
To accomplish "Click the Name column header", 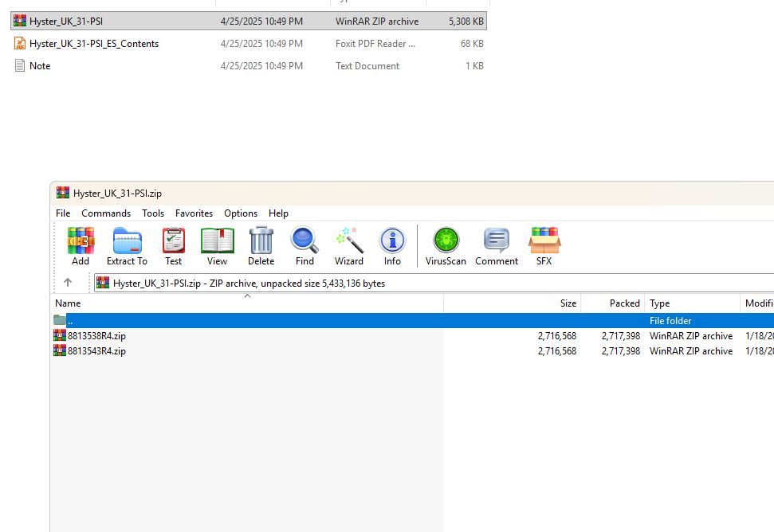I will [68, 303].
